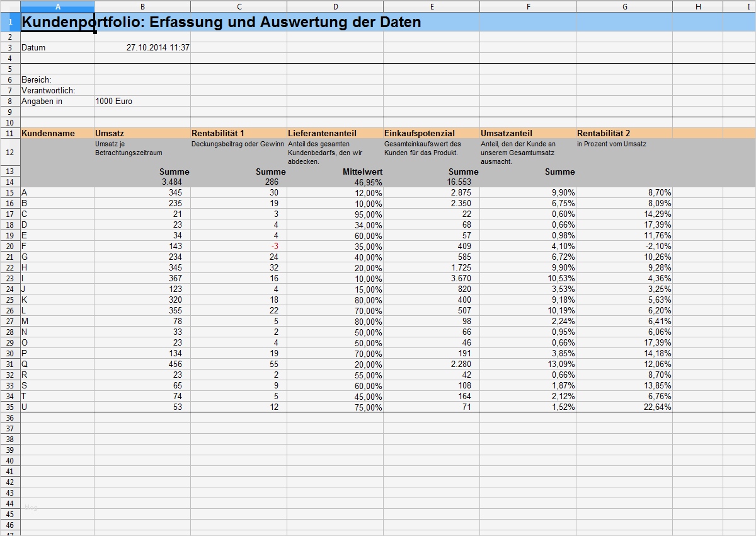Select Umsatz value '456' for customer Q

(x=142, y=364)
